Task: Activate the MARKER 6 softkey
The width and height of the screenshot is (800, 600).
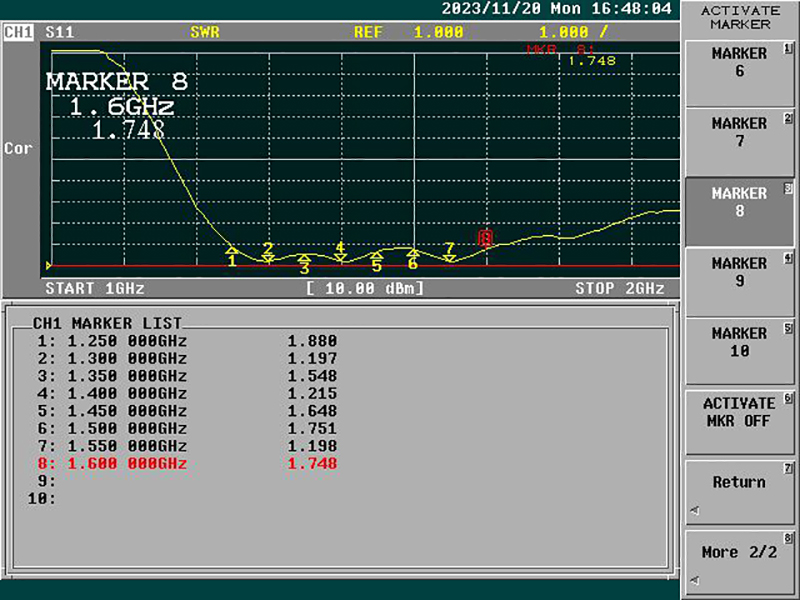Action: click(739, 73)
